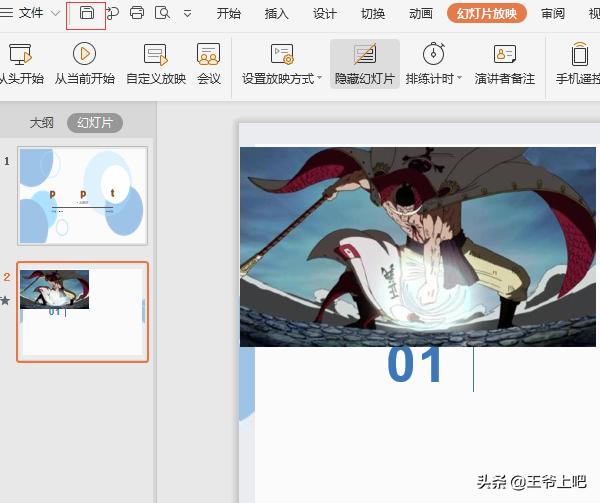
Task: Toggle Hide Slide (隐藏幻灯片) button
Action: (x=365, y=65)
